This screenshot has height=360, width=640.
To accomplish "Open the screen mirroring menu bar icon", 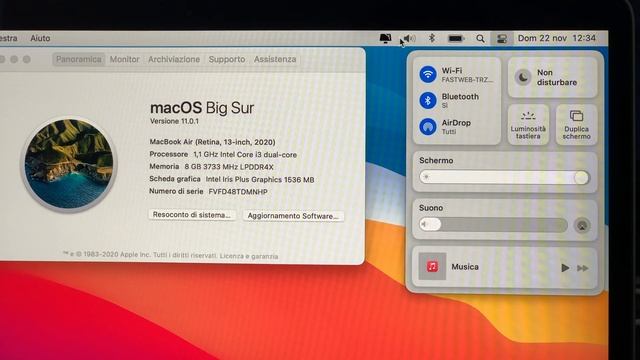I will 385,38.
